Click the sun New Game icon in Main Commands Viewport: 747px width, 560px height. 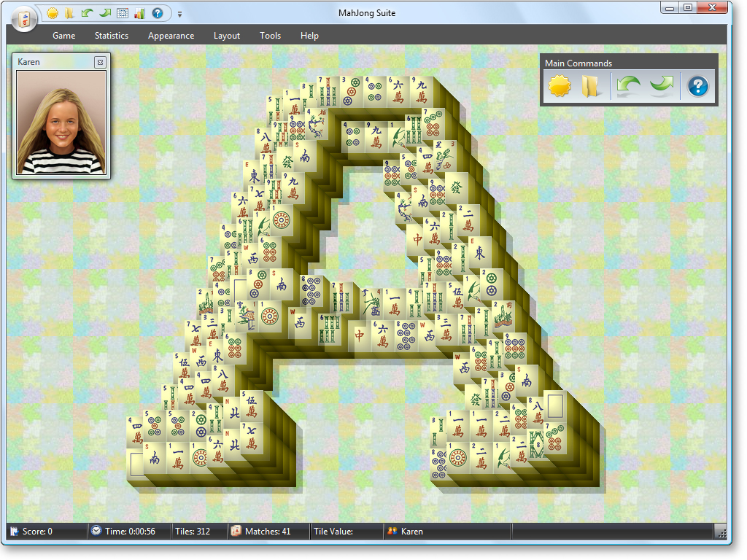560,87
